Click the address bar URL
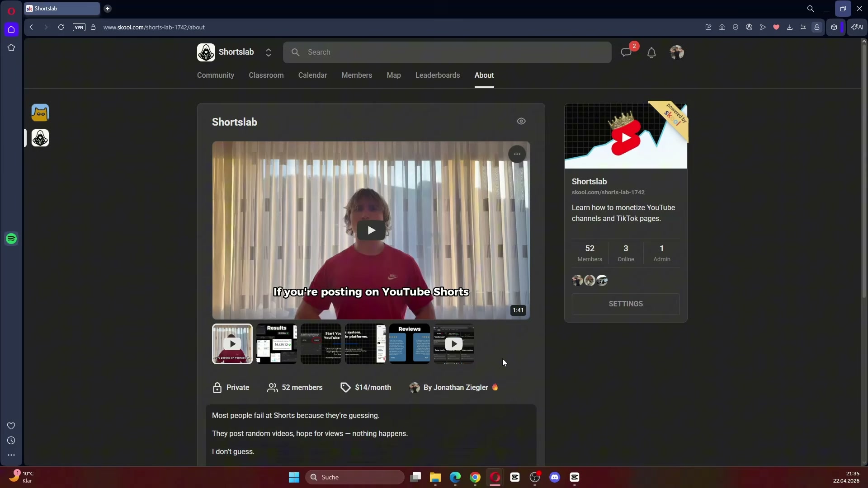The image size is (868, 488). (x=154, y=27)
